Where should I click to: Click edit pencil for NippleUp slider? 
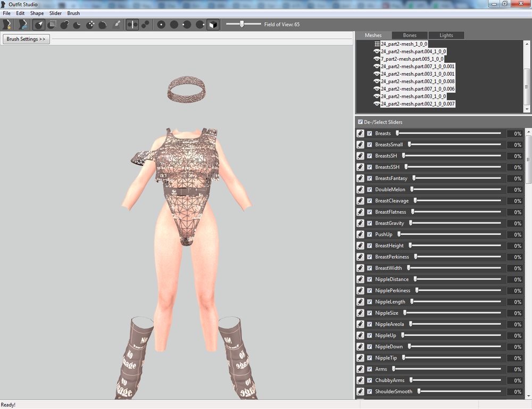point(360,336)
